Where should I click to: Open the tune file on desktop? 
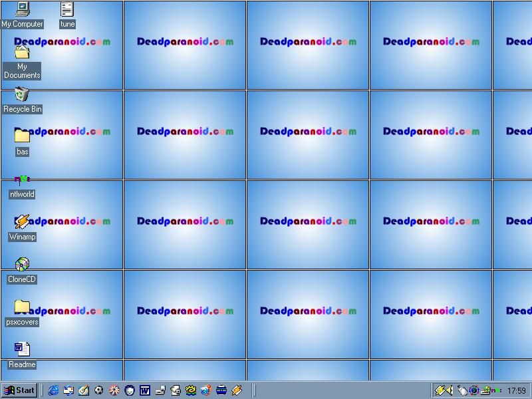(67, 9)
